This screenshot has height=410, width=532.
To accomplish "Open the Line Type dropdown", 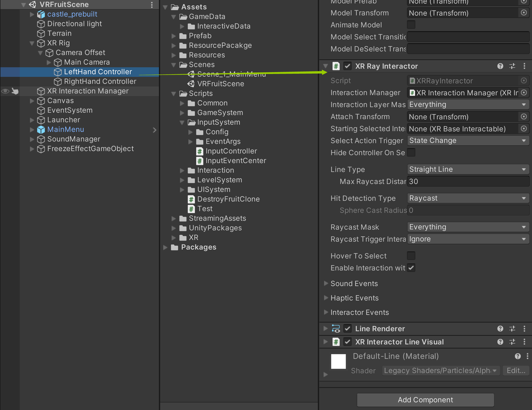I will tap(468, 169).
